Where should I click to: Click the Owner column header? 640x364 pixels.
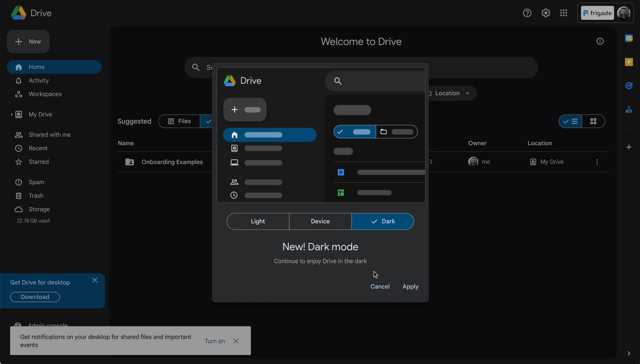pos(477,143)
